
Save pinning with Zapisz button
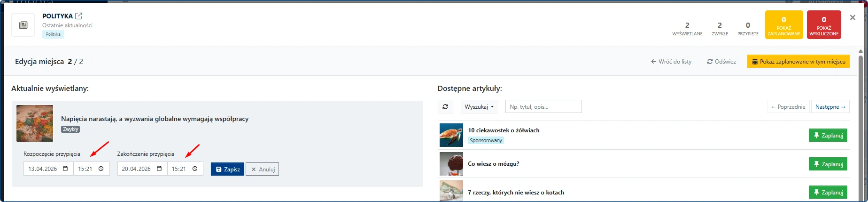227,169
